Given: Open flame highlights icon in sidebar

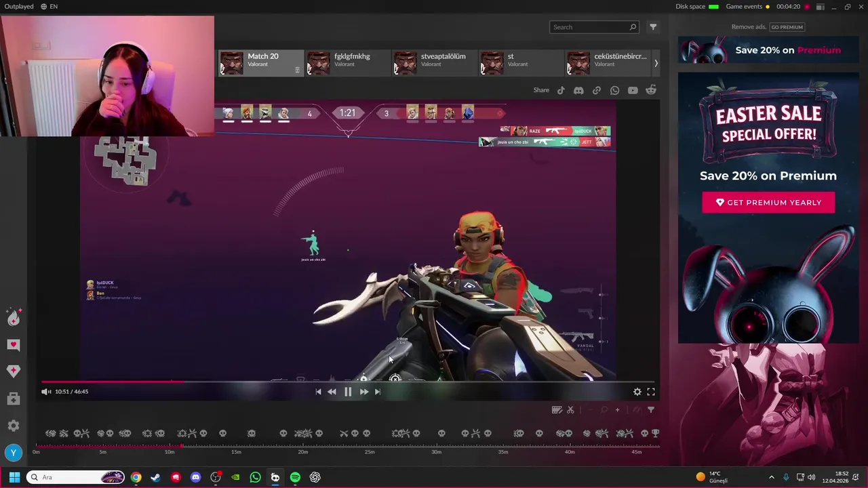Looking at the screenshot, I should pyautogui.click(x=14, y=317).
